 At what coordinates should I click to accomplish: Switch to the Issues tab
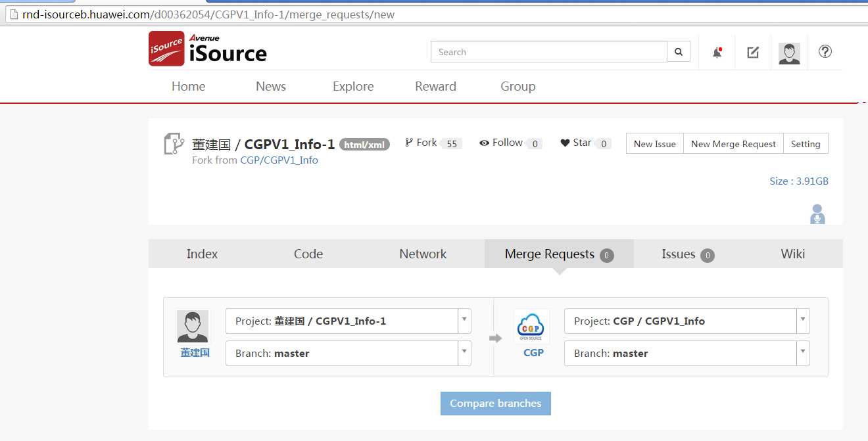[688, 254]
